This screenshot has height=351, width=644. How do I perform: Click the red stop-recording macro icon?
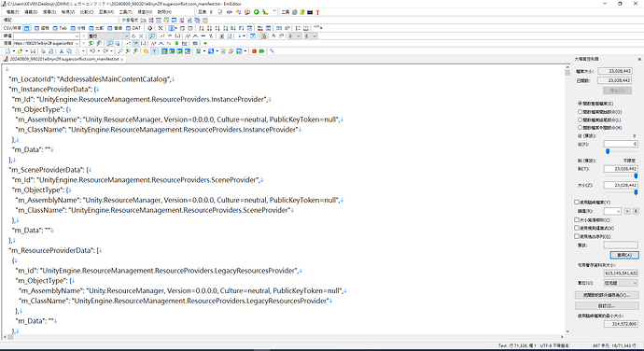[x=254, y=51]
